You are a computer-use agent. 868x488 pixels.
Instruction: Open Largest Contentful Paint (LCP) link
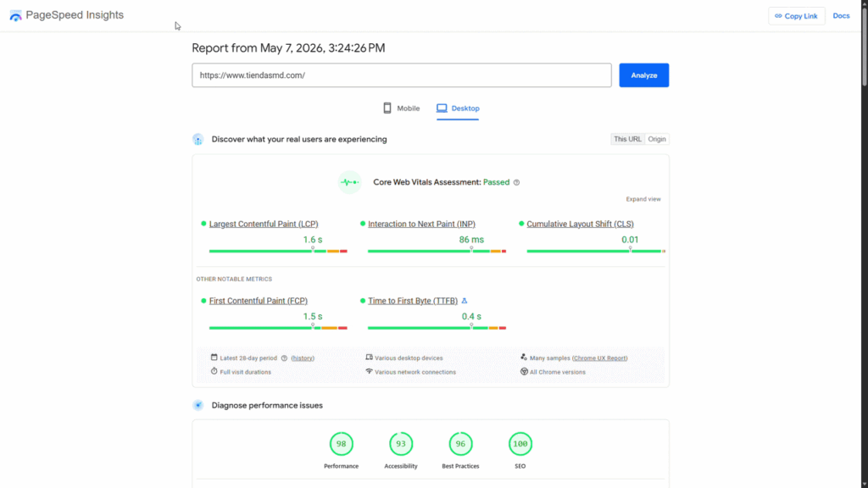click(x=264, y=224)
